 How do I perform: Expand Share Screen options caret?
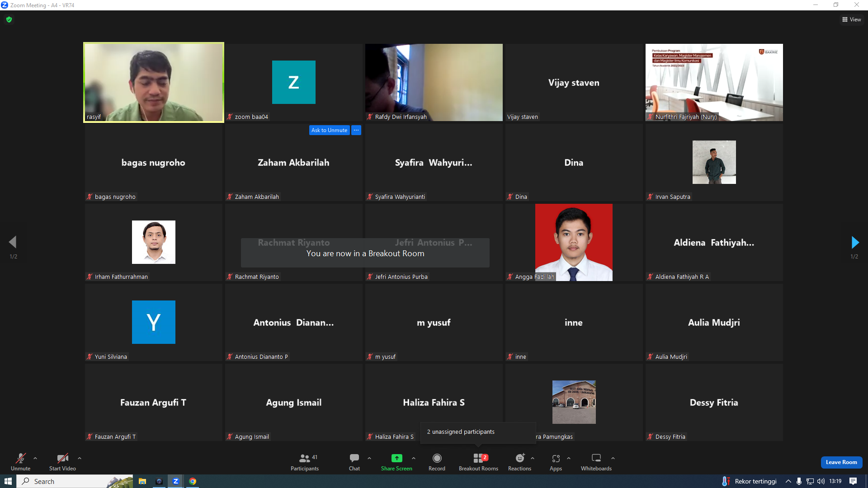(x=414, y=458)
